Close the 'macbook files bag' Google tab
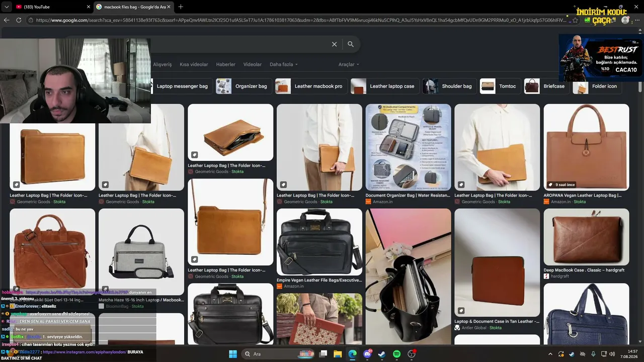This screenshot has width=644, height=362. coord(169,7)
